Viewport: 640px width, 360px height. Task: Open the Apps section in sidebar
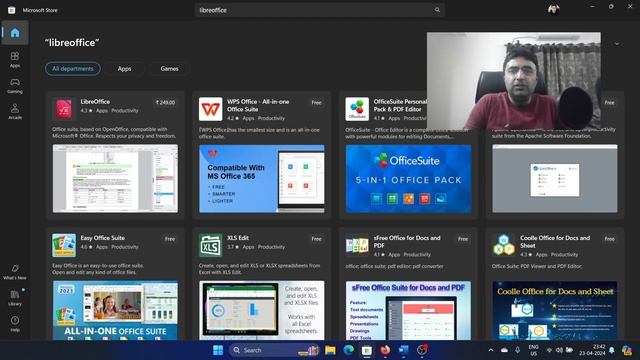pyautogui.click(x=15, y=59)
